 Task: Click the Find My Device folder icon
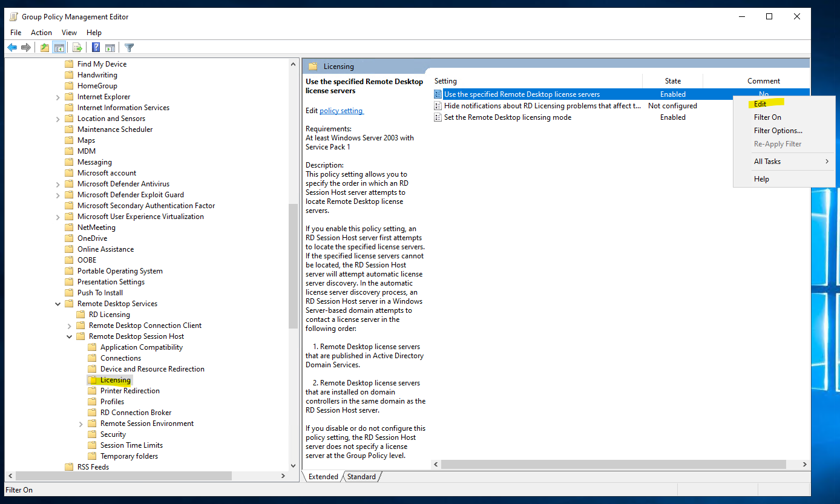coord(69,64)
